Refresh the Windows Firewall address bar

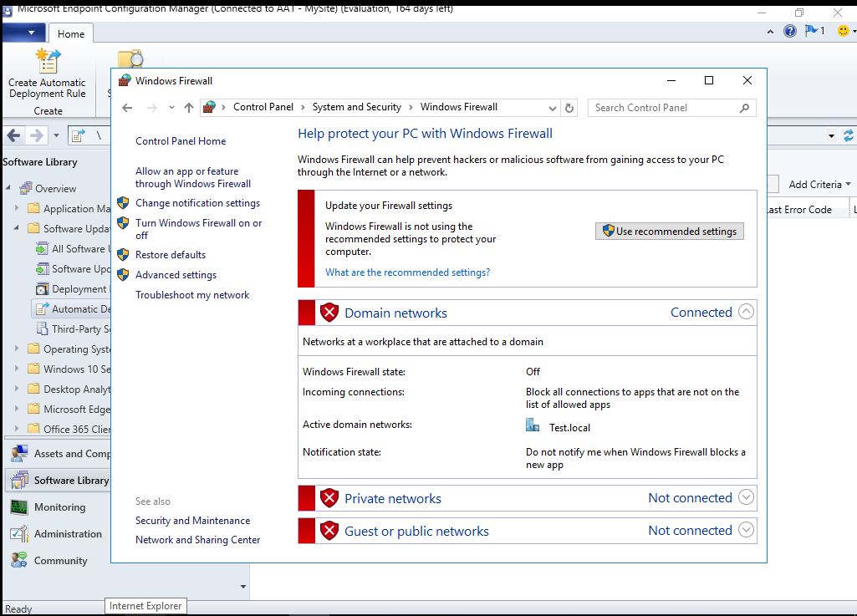569,108
